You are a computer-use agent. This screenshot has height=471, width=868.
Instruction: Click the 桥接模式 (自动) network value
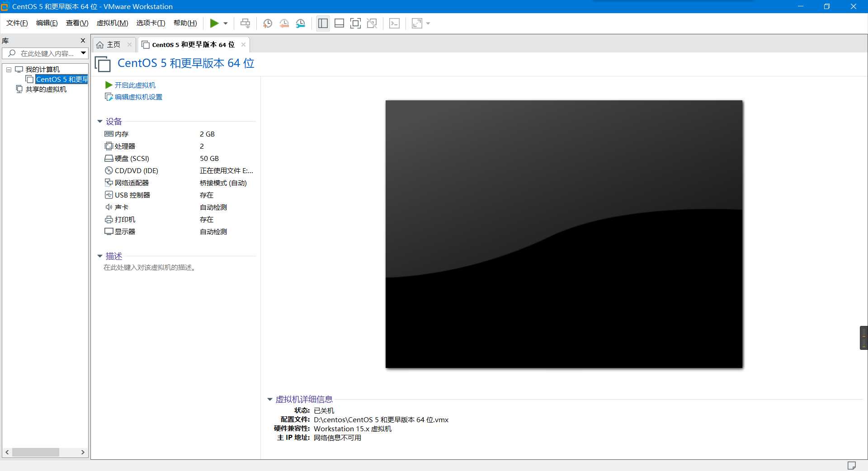223,183
